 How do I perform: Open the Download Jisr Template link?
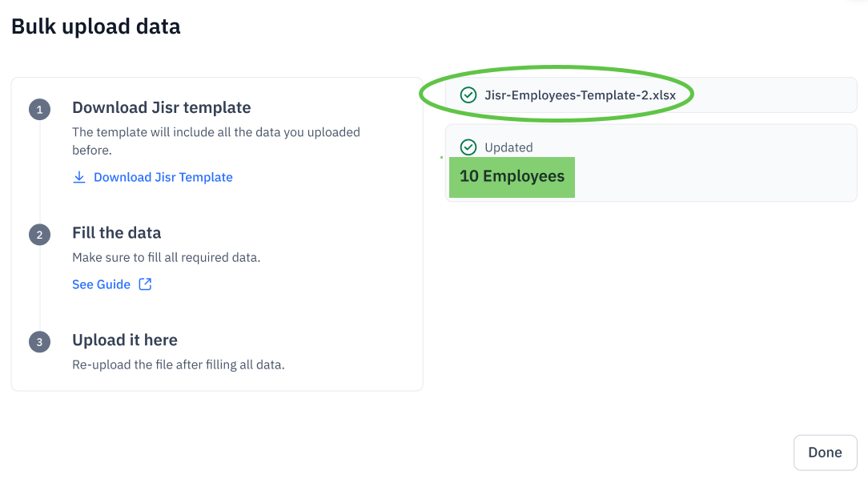coord(163,177)
